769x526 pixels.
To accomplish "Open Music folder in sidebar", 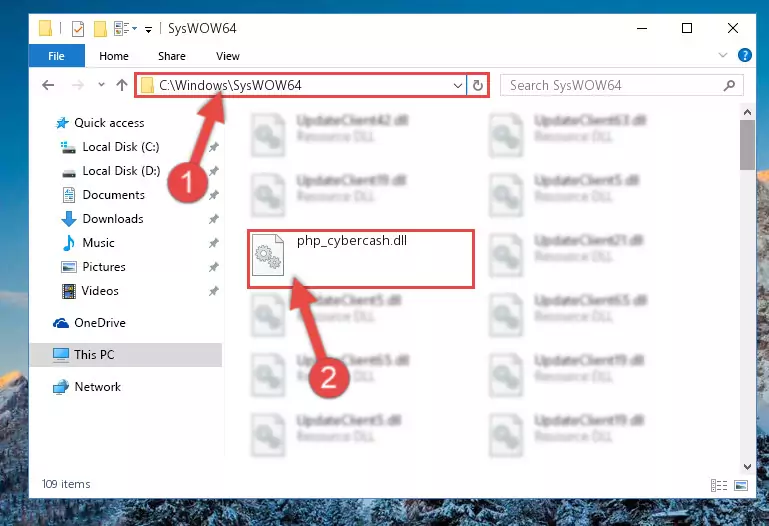I will [98, 243].
